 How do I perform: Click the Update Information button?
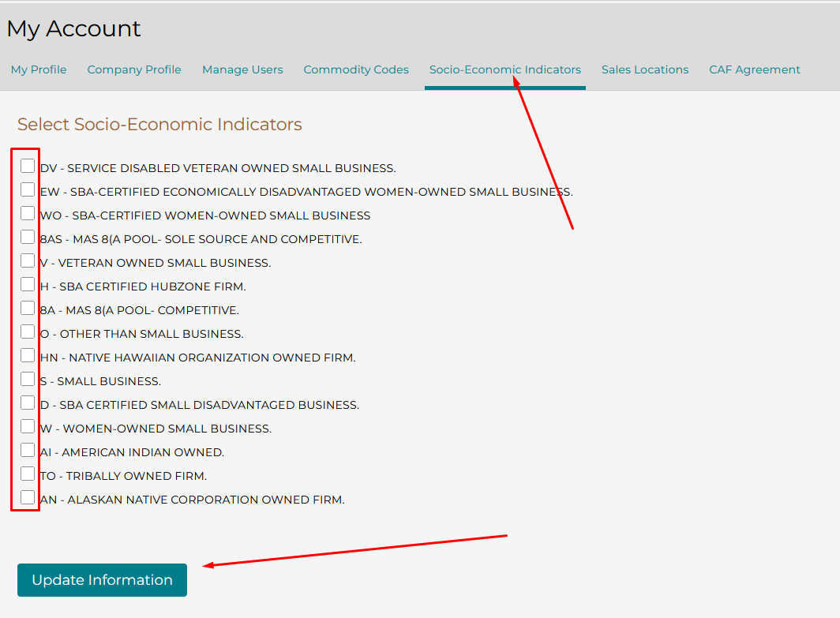(102, 580)
